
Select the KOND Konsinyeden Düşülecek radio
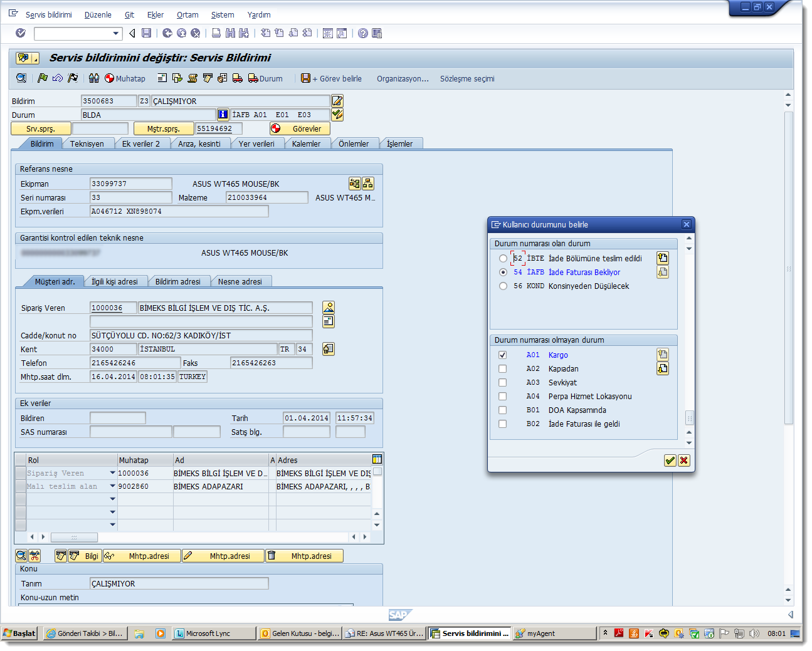tap(503, 286)
